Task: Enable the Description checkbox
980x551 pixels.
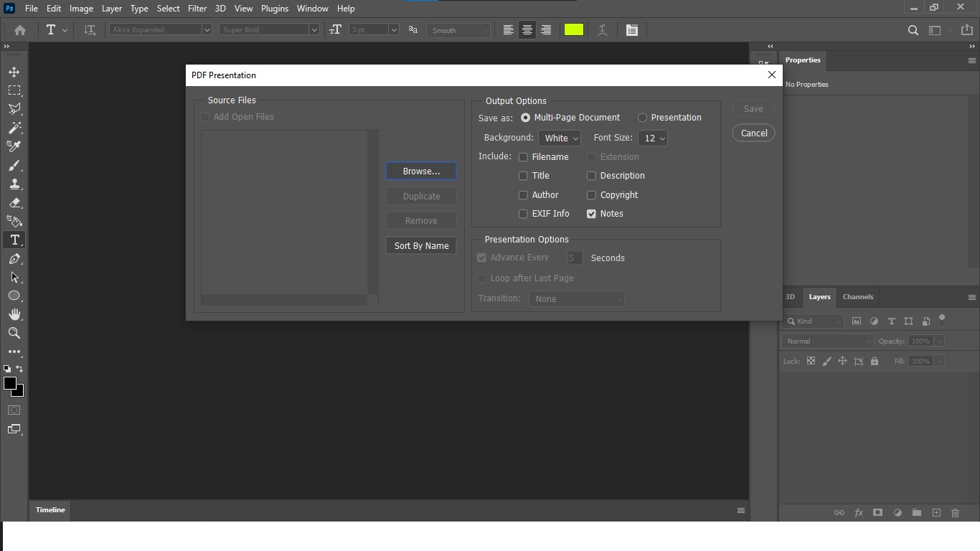Action: pos(591,176)
